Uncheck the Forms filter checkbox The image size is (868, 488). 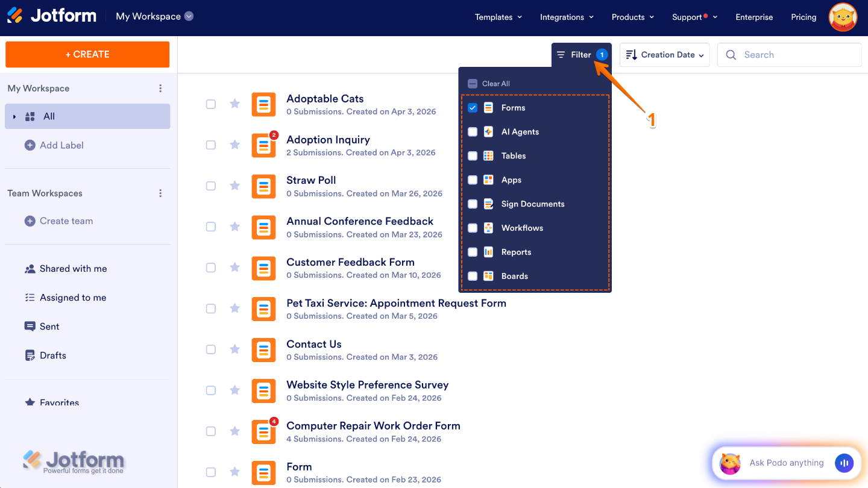[x=473, y=107]
